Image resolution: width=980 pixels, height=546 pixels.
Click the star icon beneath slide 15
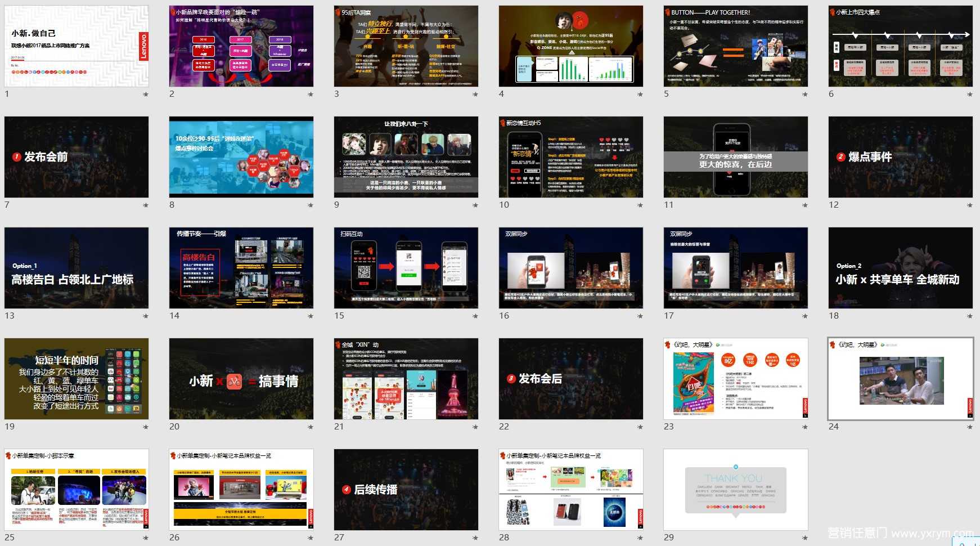click(x=475, y=316)
